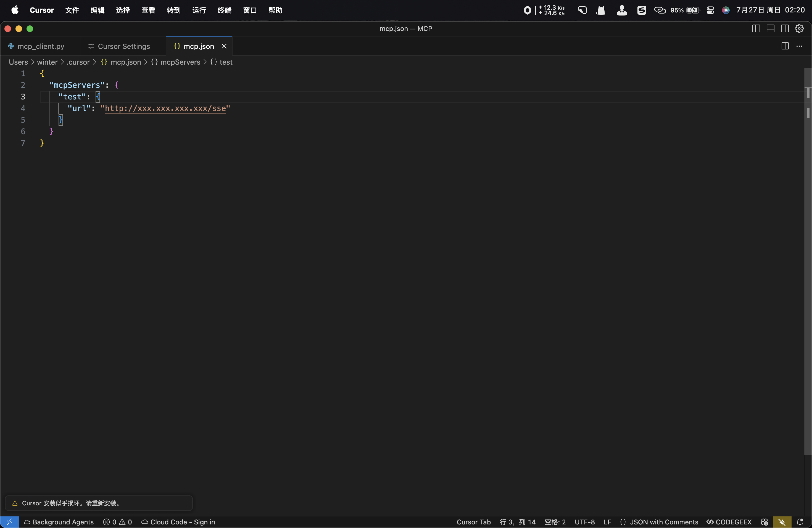Open the editor more actions ellipsis
Image resolution: width=812 pixels, height=528 pixels.
tap(799, 46)
